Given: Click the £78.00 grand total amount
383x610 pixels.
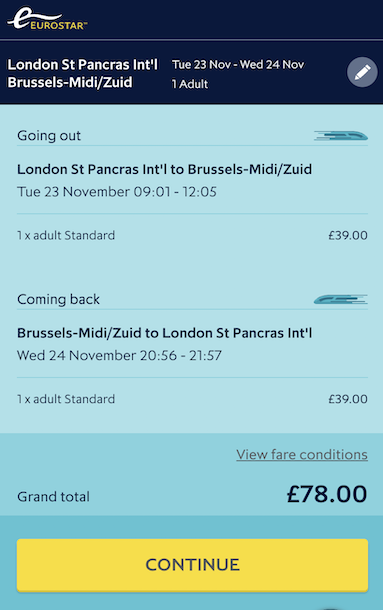Looking at the screenshot, I should pyautogui.click(x=327, y=494).
